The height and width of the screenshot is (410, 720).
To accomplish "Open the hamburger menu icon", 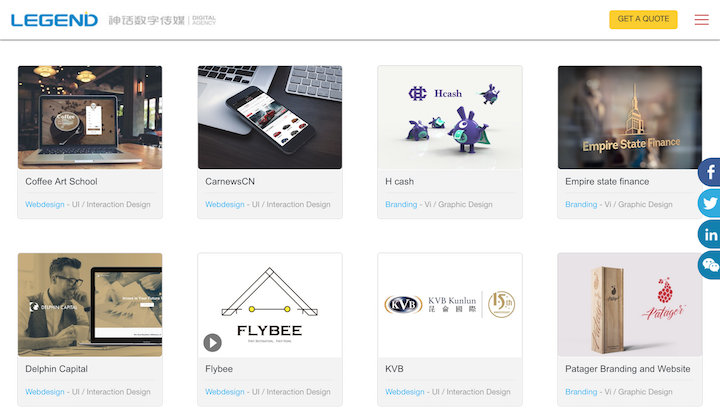I will 701,20.
